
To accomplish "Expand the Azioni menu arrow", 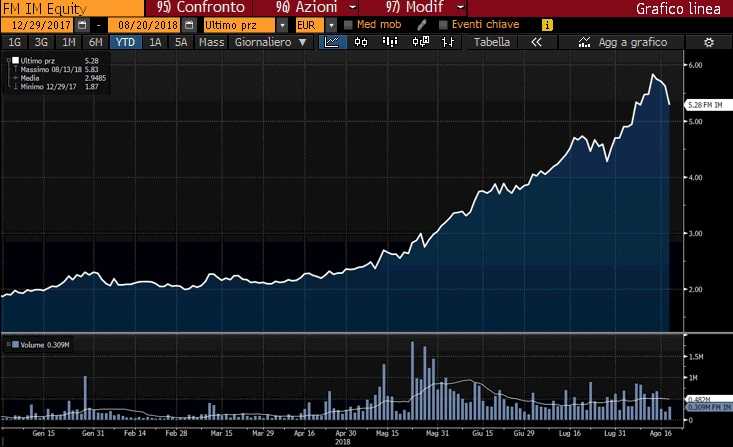I will pos(353,7).
